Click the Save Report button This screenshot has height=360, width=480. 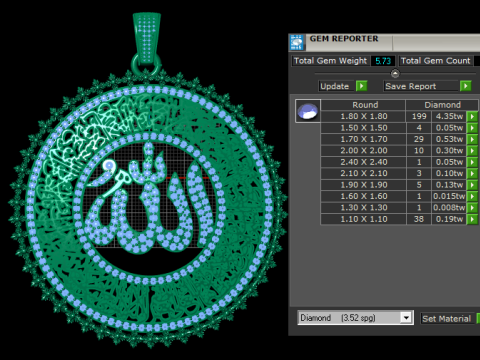click(x=421, y=86)
